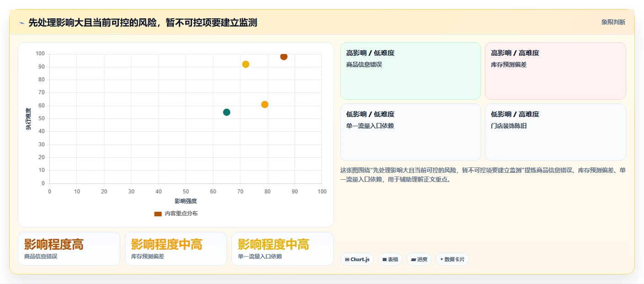
Task: Click the 50 tick on 影响强度 axis
Action: (x=186, y=191)
